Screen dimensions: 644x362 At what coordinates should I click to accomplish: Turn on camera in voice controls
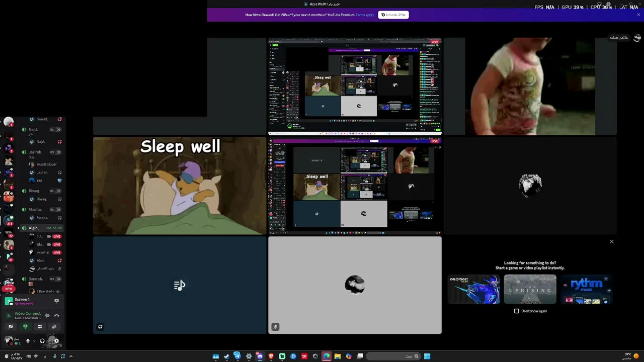[x=11, y=327]
